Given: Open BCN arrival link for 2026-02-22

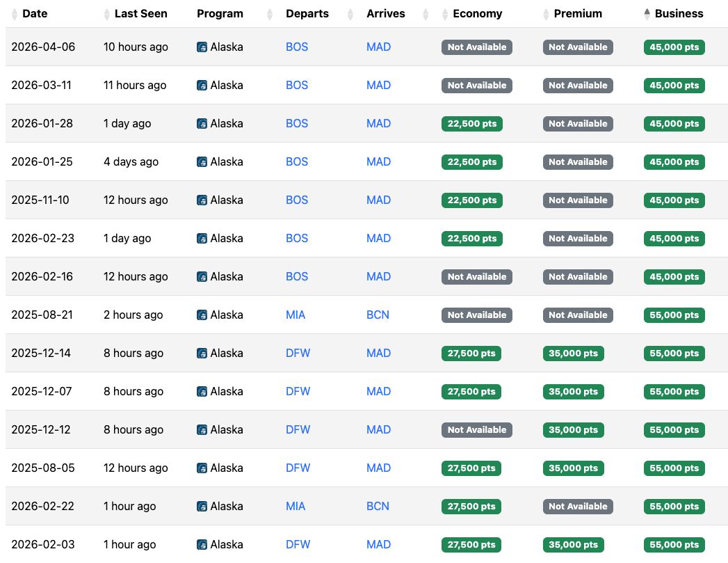Looking at the screenshot, I should click(x=378, y=507).
